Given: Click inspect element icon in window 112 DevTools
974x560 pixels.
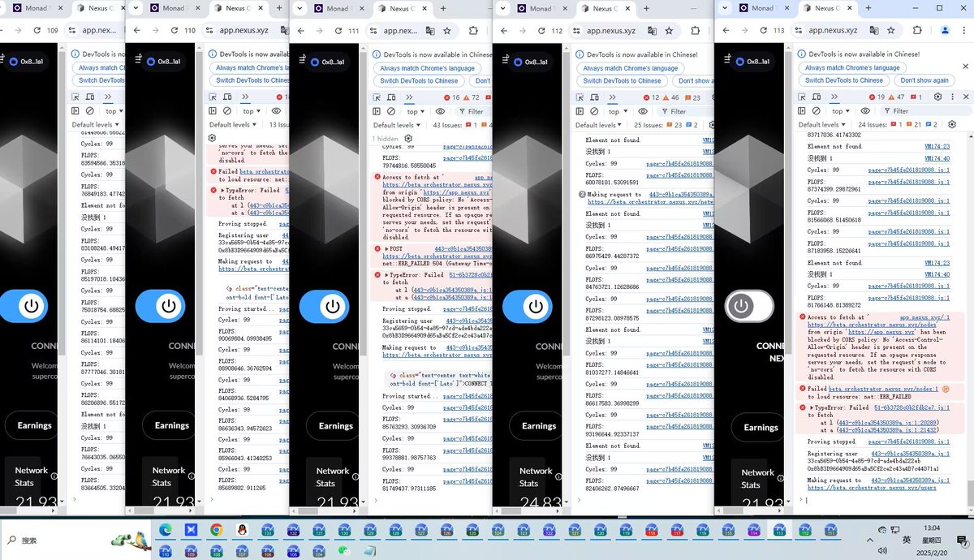Looking at the screenshot, I should [580, 97].
